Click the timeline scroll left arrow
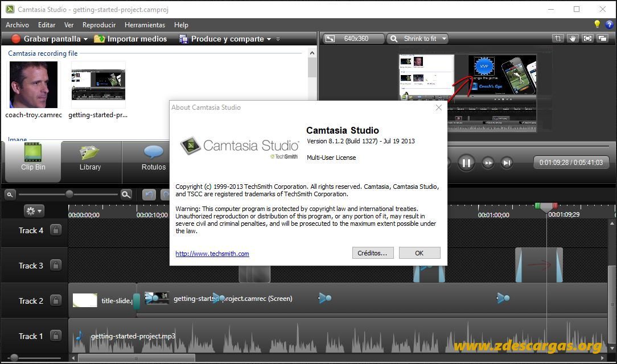 pos(73,358)
